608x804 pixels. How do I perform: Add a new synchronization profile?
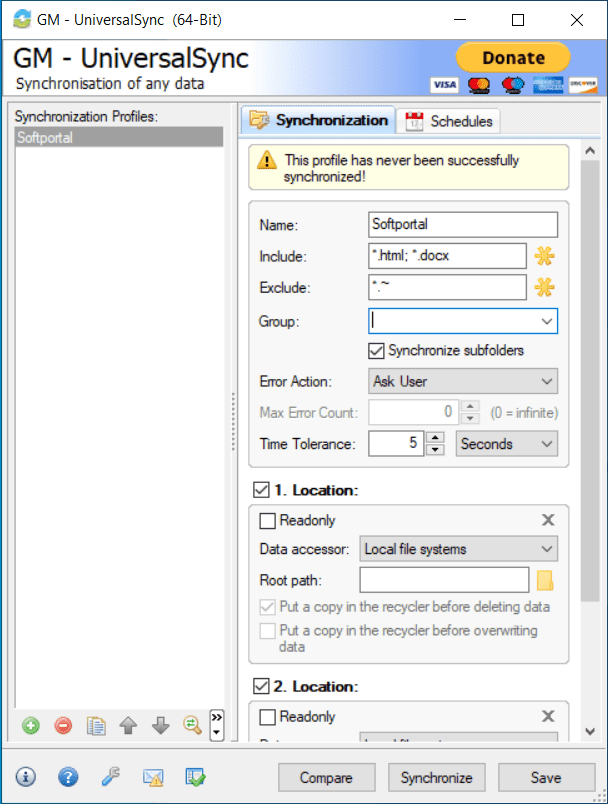pos(31,726)
